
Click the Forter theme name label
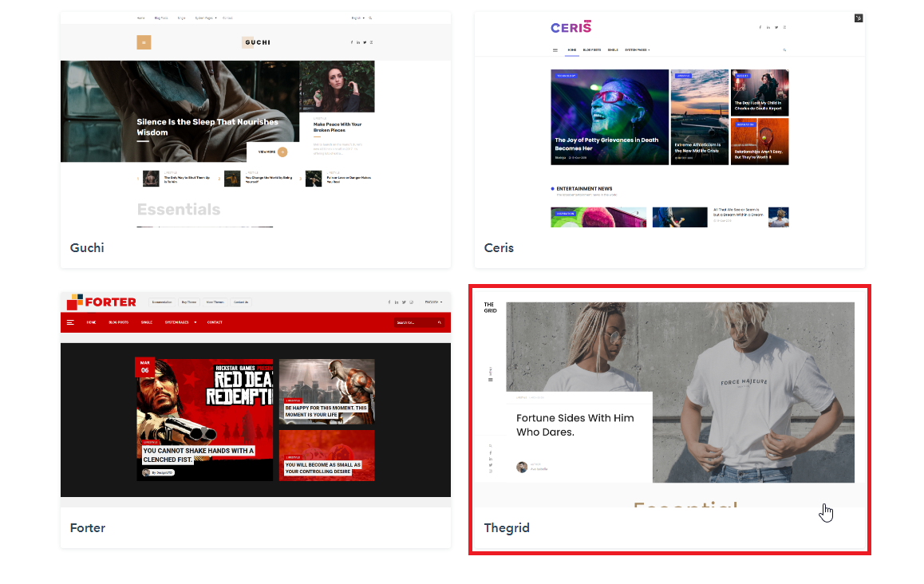(88, 528)
